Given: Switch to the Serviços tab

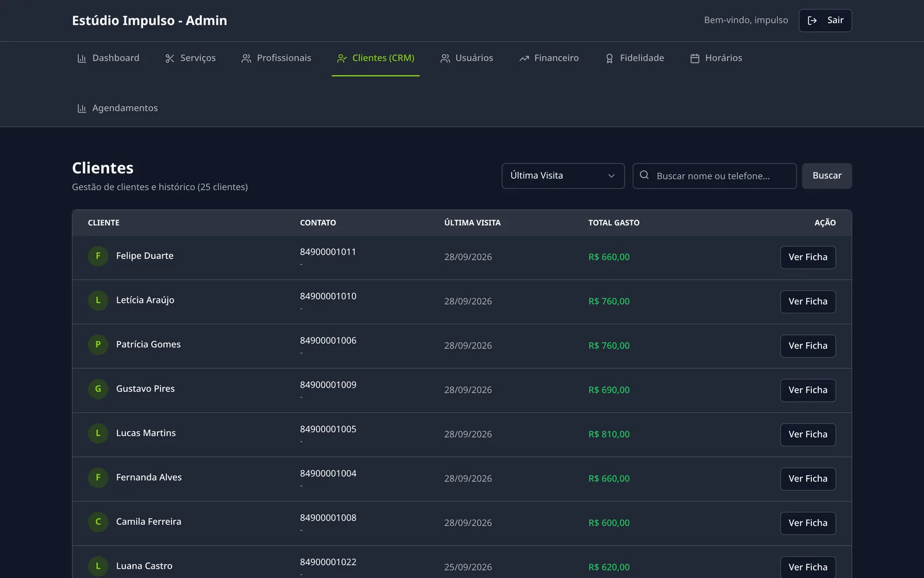Looking at the screenshot, I should [190, 58].
